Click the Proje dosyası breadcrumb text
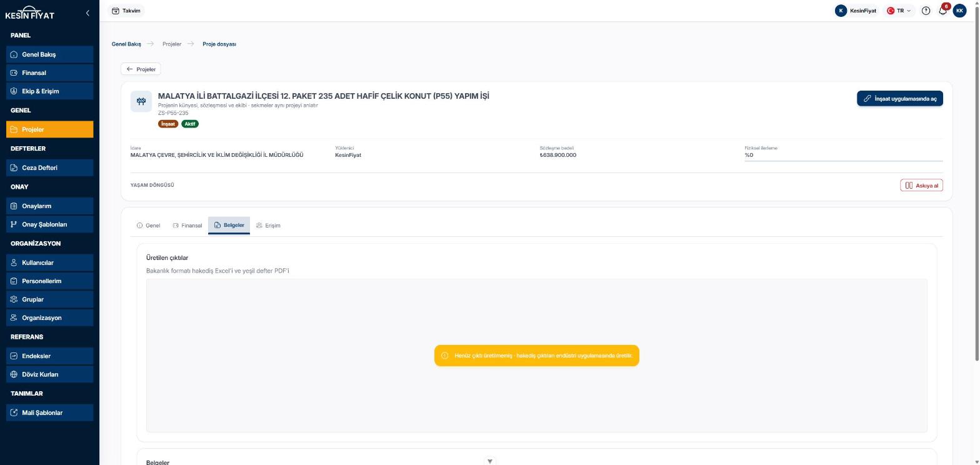Viewport: 980px width, 465px height. 219,44
